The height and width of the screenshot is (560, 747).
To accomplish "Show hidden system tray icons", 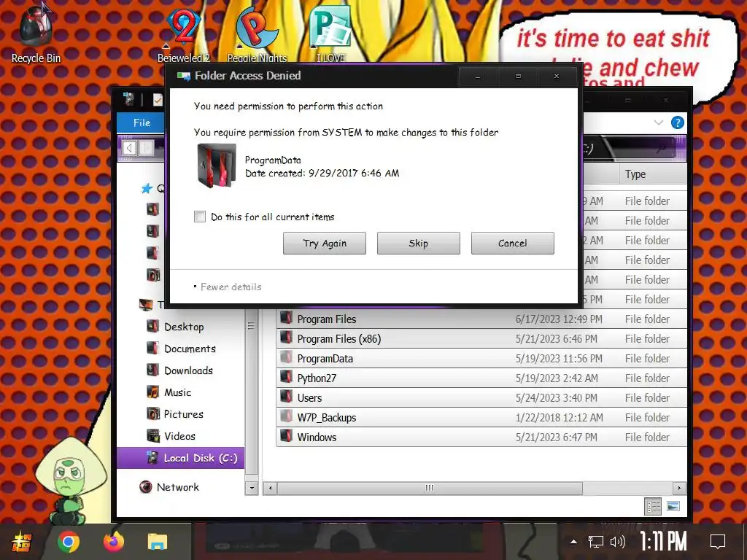I will (573, 542).
